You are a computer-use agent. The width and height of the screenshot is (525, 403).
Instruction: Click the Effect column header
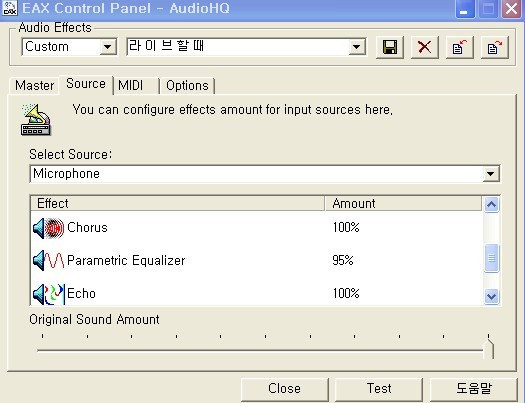(x=177, y=204)
